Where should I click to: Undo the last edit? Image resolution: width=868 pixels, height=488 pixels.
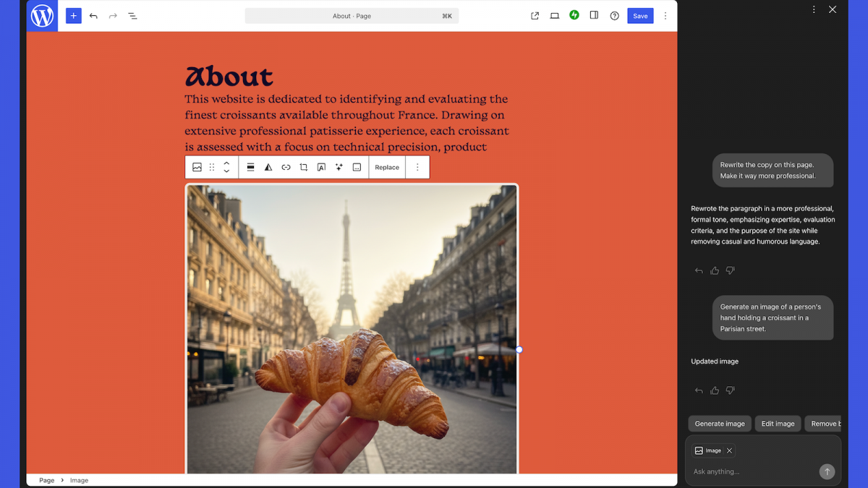tap(93, 16)
